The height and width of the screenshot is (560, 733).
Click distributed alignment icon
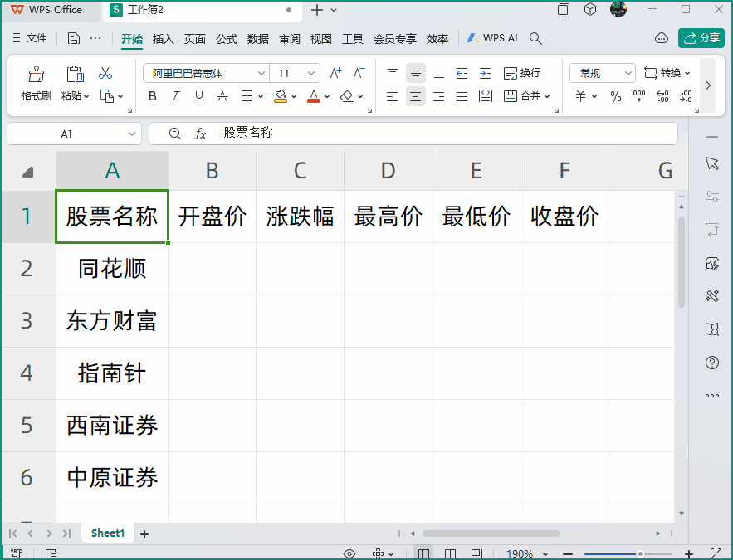[x=486, y=97]
